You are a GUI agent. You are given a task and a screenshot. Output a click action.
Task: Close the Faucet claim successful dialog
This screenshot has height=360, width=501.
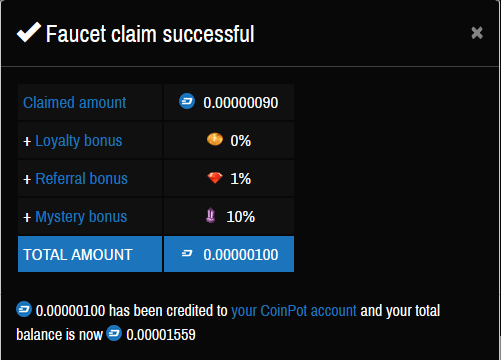(x=477, y=33)
